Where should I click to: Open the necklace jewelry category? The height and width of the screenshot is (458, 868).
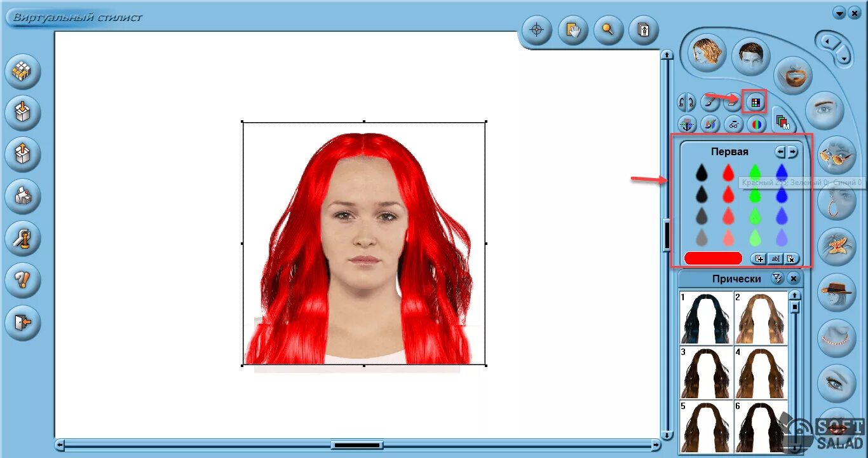[836, 338]
